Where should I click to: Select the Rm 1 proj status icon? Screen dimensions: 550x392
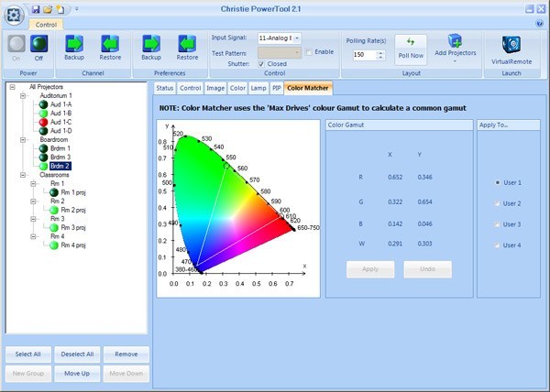(x=54, y=192)
